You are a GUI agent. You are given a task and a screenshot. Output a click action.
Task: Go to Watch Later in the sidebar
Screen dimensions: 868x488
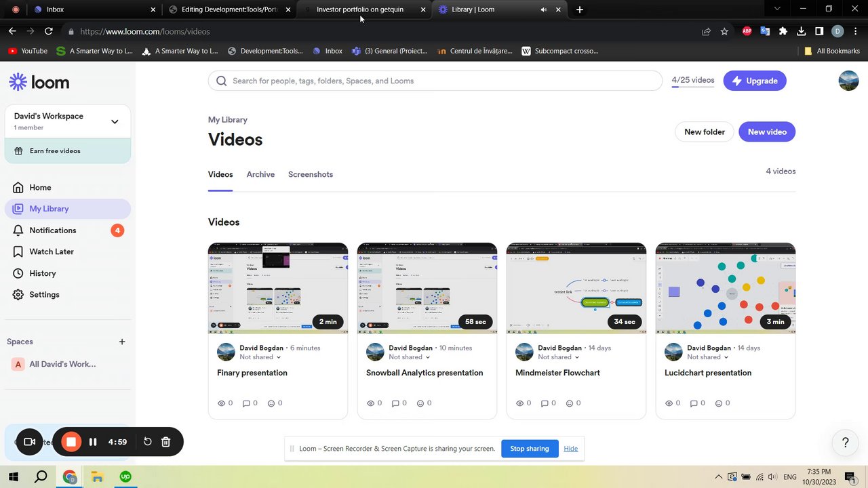pos(52,251)
